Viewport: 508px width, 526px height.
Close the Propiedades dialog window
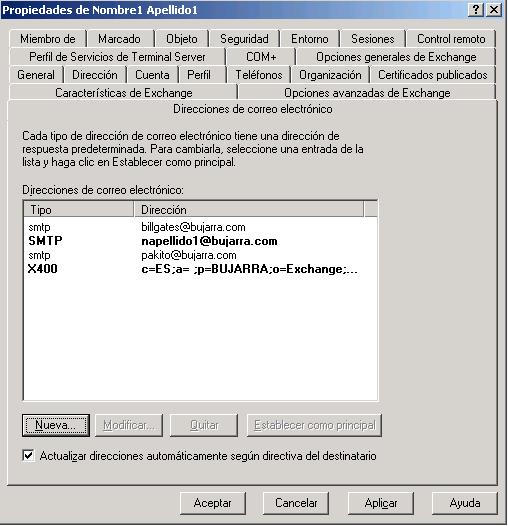[x=494, y=10]
